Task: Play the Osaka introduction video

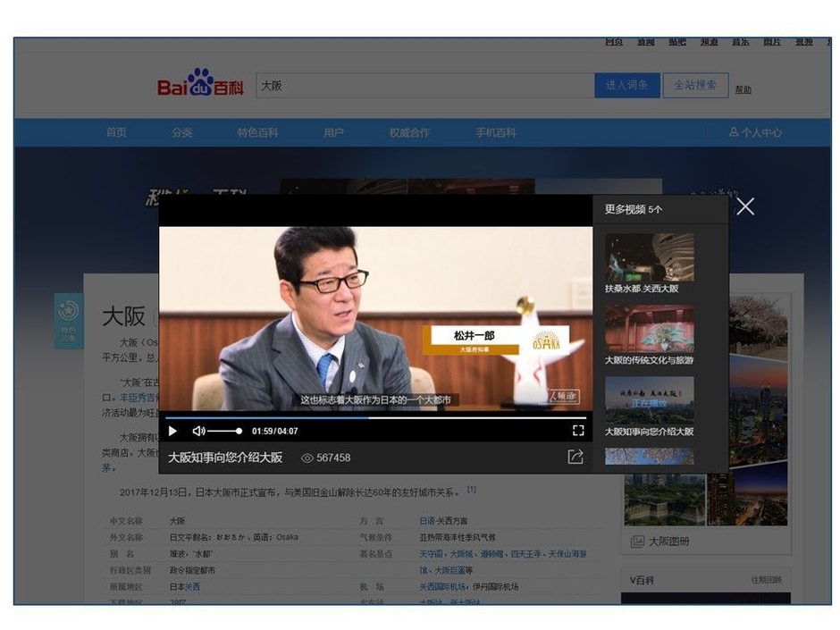Action: (x=172, y=430)
